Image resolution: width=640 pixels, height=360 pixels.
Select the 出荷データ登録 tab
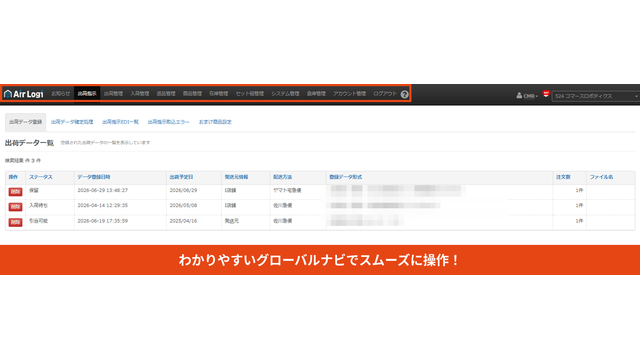pyautogui.click(x=25, y=122)
